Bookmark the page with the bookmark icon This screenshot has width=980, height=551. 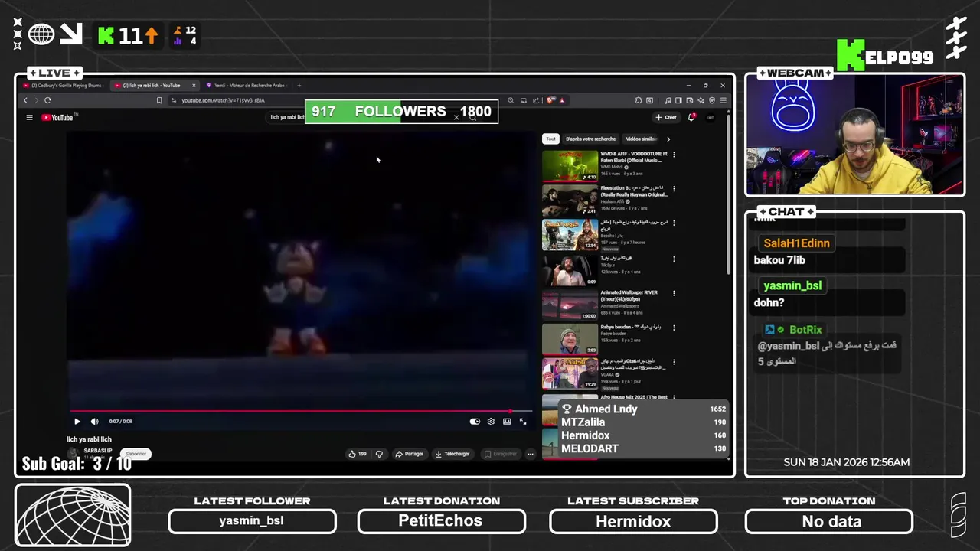(x=159, y=100)
